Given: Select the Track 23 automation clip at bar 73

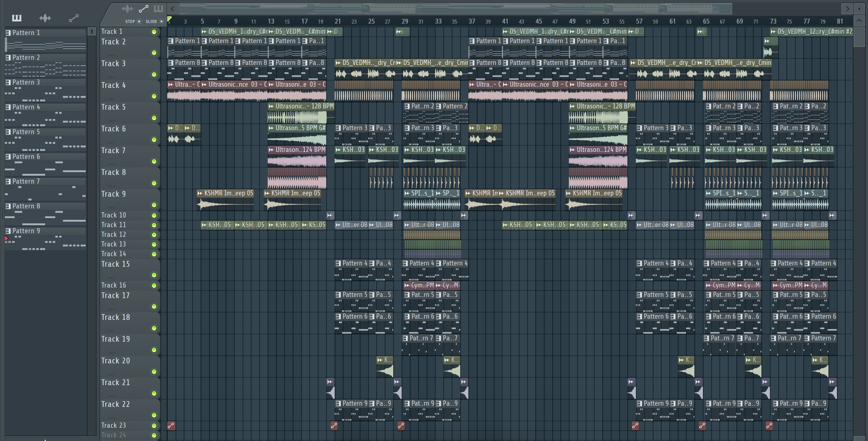Looking at the screenshot, I should (x=769, y=426).
